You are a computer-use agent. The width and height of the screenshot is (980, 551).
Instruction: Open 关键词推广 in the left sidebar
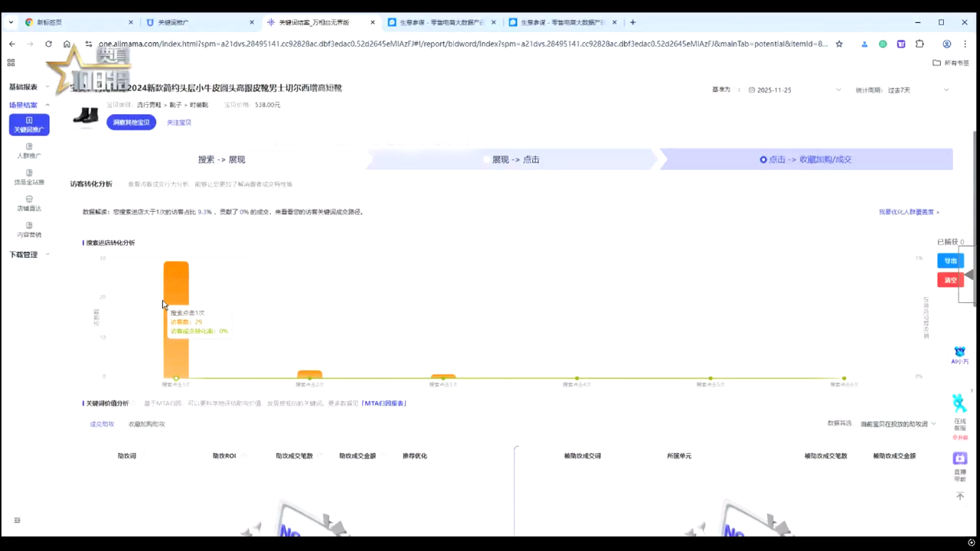tap(29, 125)
